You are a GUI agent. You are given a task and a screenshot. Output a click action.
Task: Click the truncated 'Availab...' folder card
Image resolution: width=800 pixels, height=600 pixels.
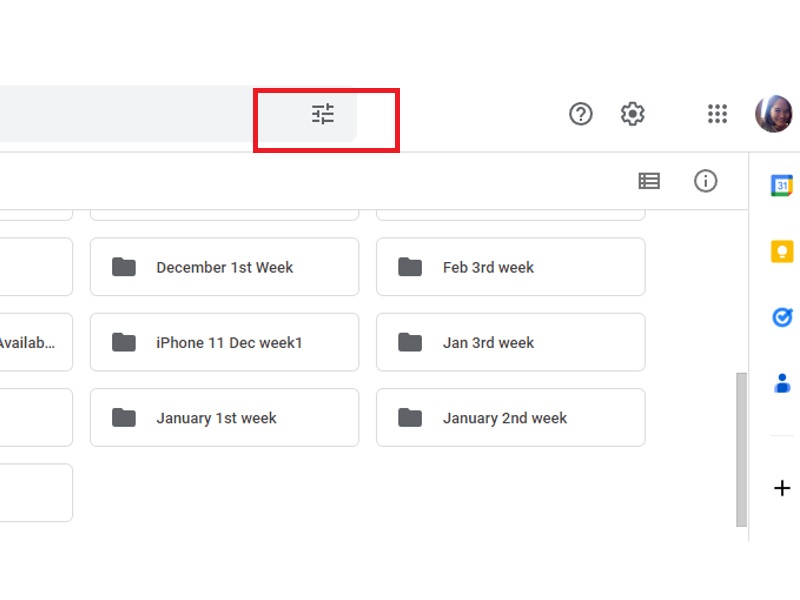click(36, 342)
